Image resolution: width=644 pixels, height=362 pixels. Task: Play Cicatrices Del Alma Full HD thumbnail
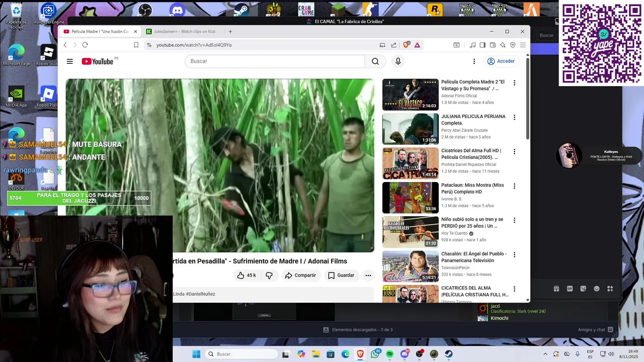[x=410, y=163]
